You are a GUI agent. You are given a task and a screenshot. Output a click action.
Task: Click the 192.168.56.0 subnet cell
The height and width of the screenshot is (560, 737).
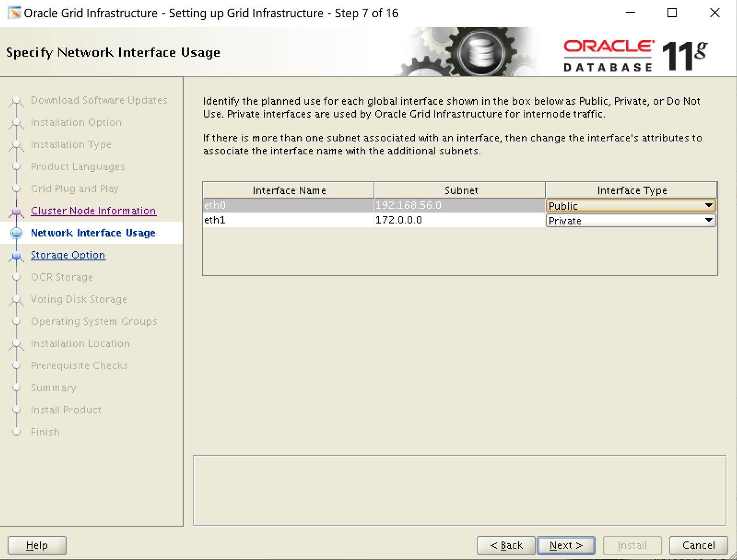click(460, 205)
